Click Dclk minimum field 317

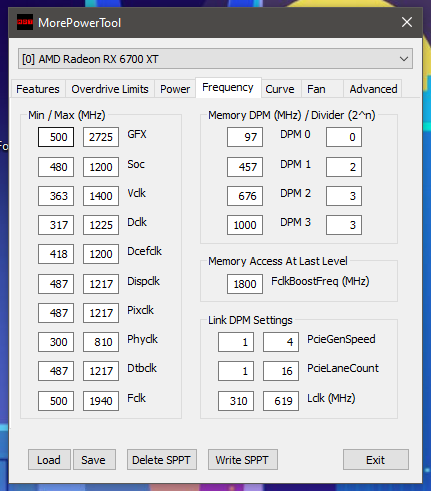point(56,225)
